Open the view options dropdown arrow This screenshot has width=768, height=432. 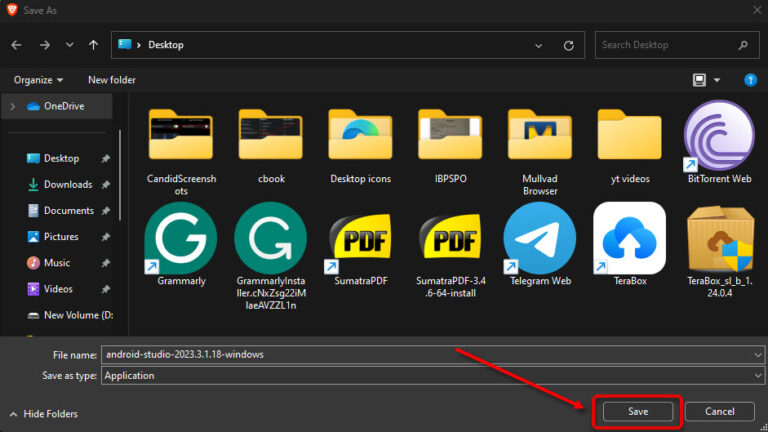(x=717, y=80)
